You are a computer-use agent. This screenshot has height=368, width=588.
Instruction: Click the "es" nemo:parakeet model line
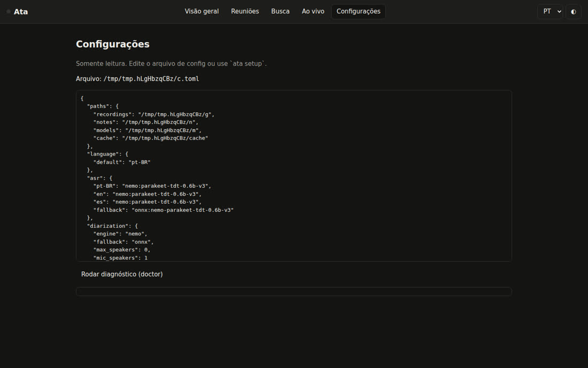coord(148,202)
